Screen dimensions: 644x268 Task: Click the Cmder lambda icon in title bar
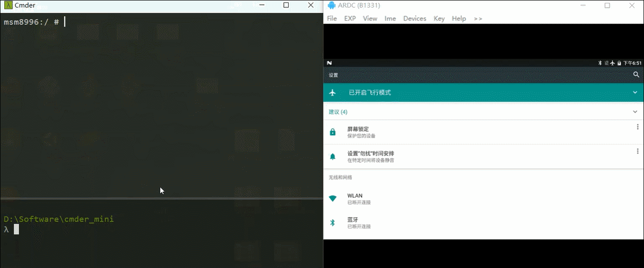pos(8,5)
